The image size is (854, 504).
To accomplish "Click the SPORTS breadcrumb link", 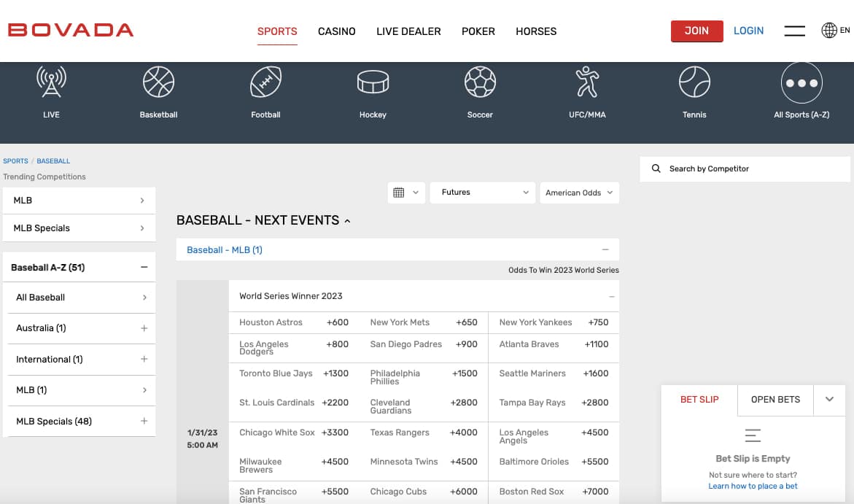I will 15,161.
